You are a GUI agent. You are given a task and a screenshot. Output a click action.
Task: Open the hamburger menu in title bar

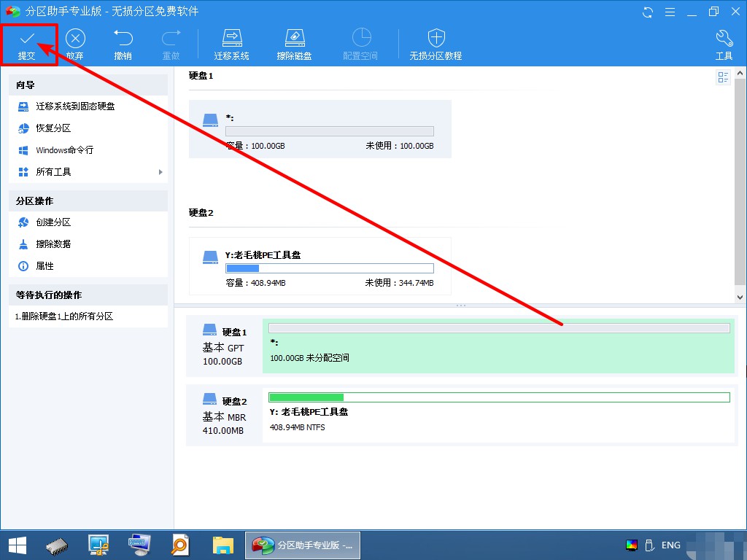[670, 12]
